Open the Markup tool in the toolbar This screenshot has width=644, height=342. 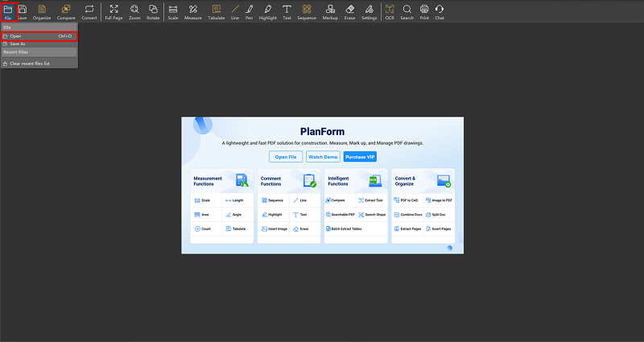coord(330,12)
